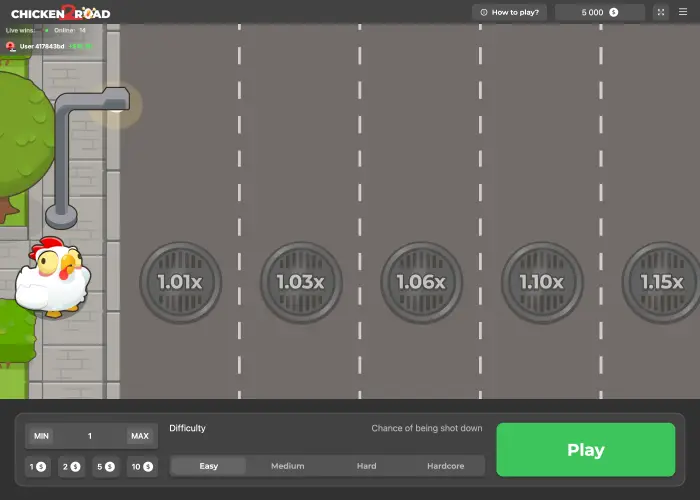Click the 'Difficulty' label
The width and height of the screenshot is (700, 500).
[x=187, y=428]
